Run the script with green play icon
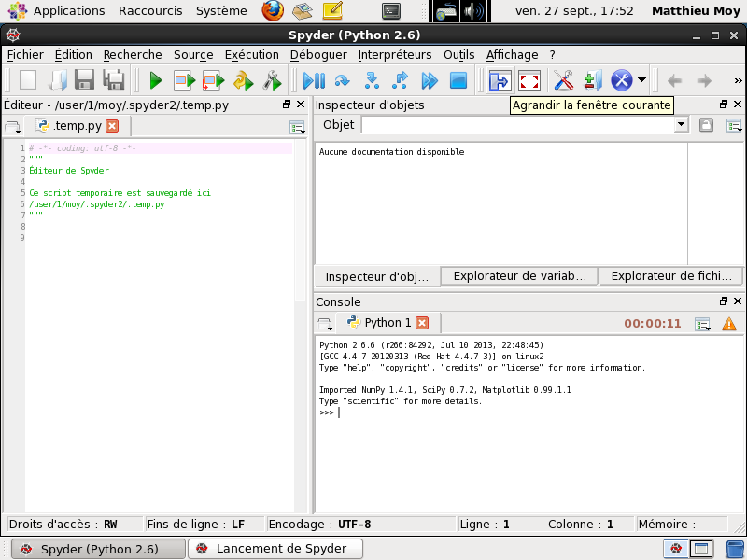747x560 pixels. pos(156,80)
